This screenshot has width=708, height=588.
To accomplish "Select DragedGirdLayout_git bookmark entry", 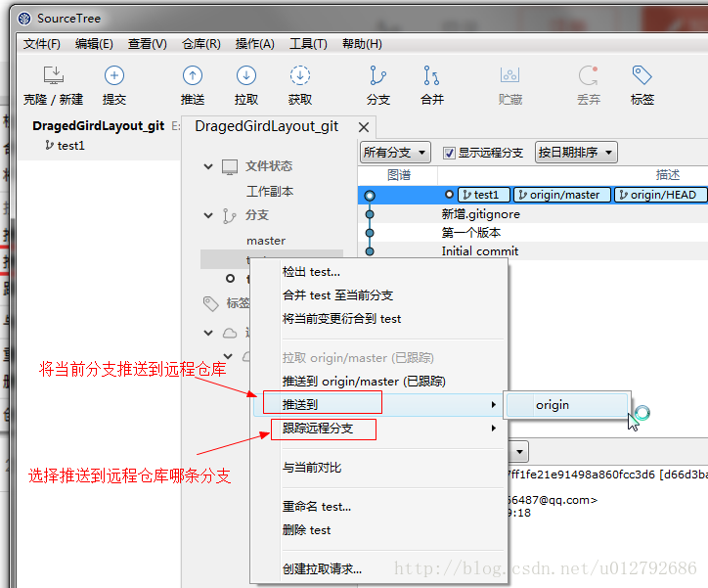I will 98,126.
